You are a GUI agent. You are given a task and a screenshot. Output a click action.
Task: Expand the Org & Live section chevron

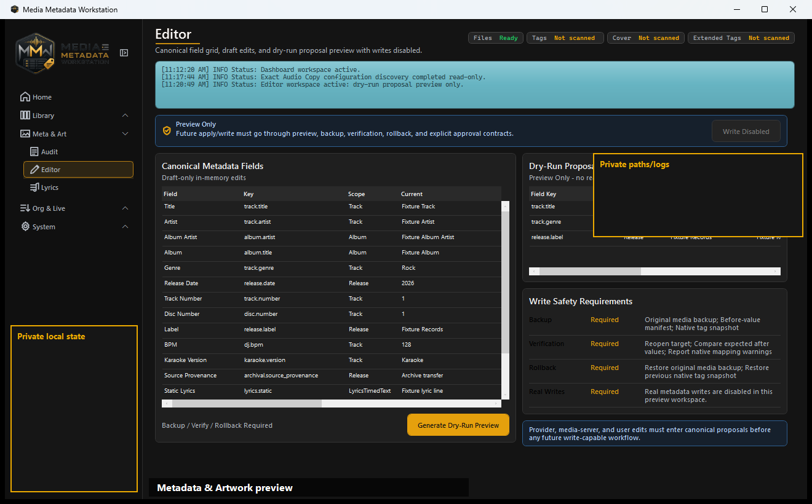click(125, 208)
